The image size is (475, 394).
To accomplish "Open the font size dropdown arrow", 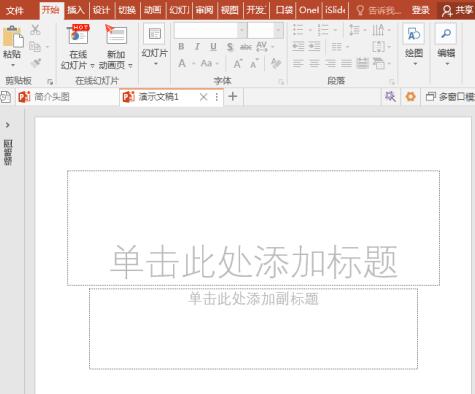I will (x=278, y=30).
